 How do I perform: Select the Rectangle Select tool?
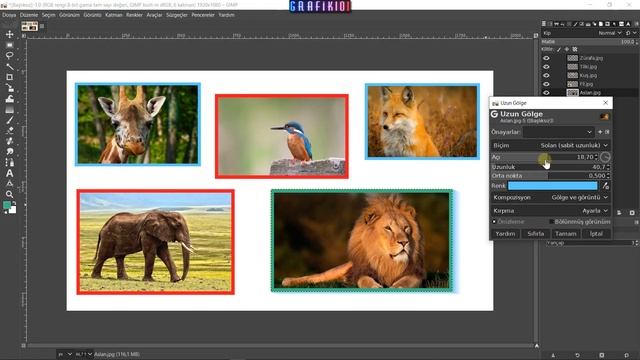tap(9, 45)
